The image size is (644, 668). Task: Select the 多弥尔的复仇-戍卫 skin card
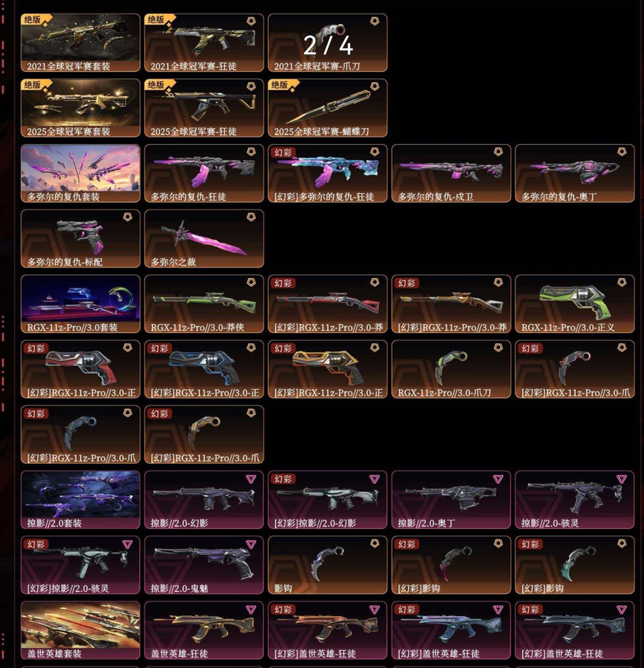pos(452,173)
